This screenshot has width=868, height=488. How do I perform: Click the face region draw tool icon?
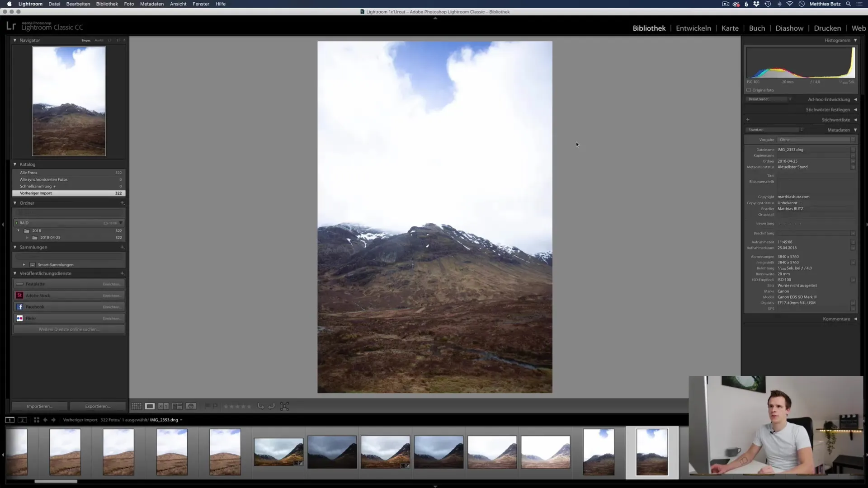pos(284,406)
